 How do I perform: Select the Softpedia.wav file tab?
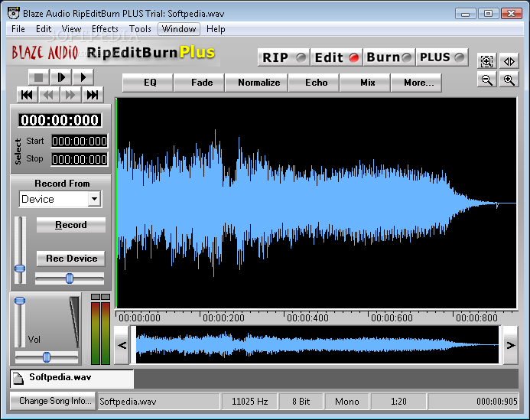click(72, 379)
